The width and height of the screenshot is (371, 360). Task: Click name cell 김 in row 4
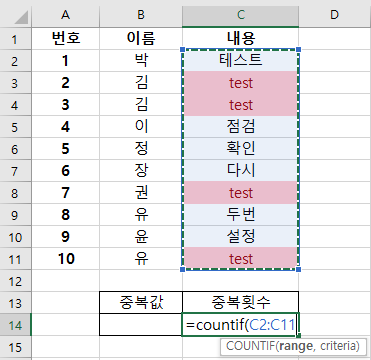[x=141, y=105]
